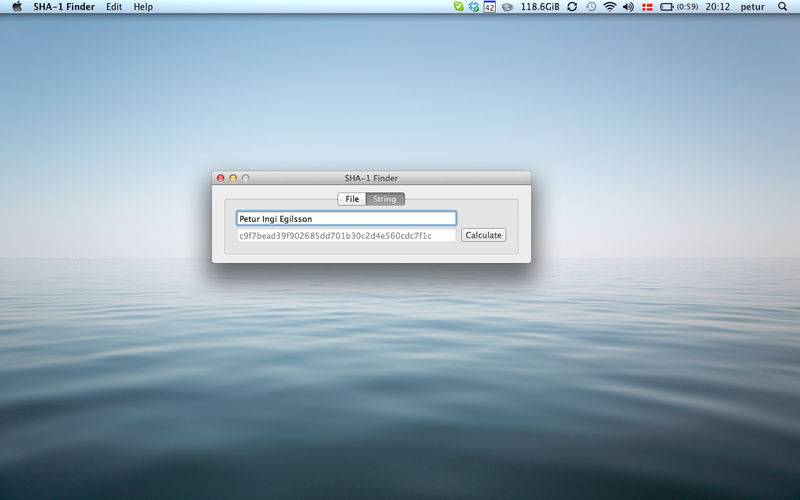Click the SHA-1 Finder window title bar
The height and width of the screenshot is (500, 800).
point(371,178)
